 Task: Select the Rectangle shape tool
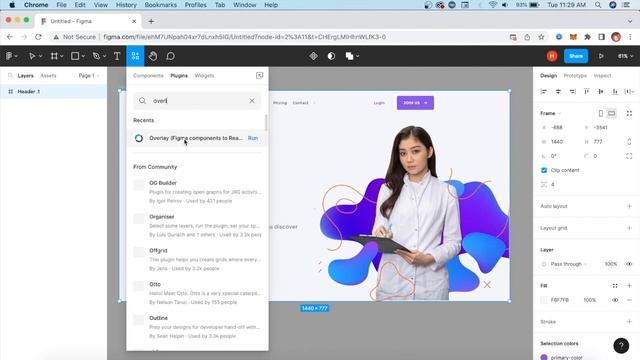pyautogui.click(x=75, y=56)
